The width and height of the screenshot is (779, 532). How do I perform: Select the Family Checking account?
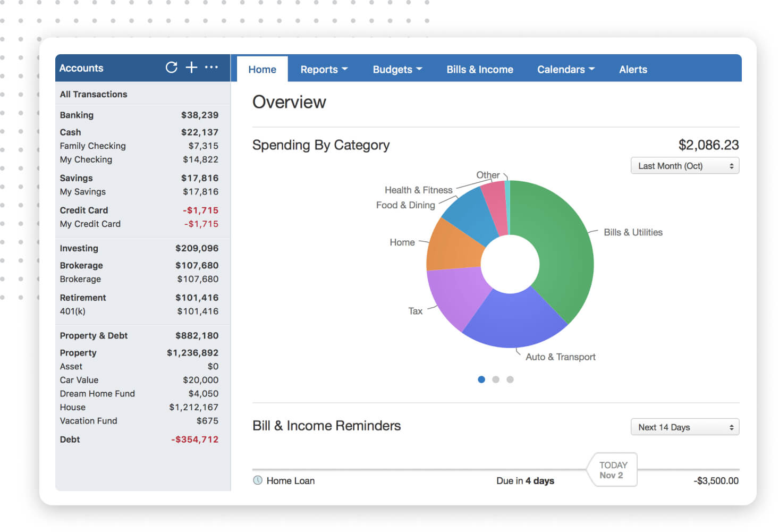point(93,146)
